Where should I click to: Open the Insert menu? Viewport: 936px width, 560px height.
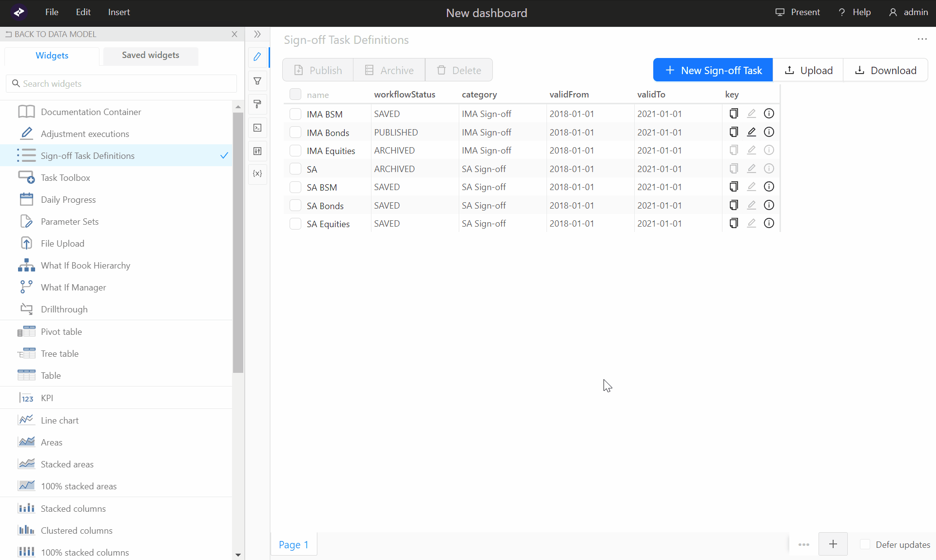[x=119, y=12]
